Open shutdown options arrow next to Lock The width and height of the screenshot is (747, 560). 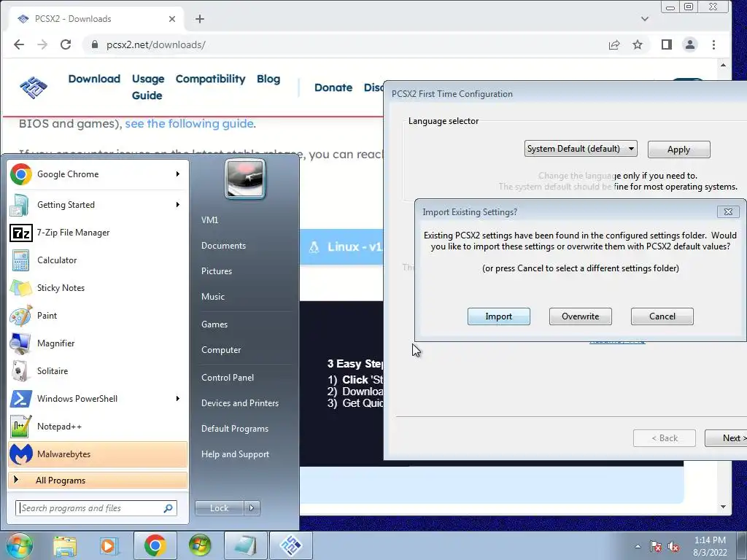tap(252, 508)
